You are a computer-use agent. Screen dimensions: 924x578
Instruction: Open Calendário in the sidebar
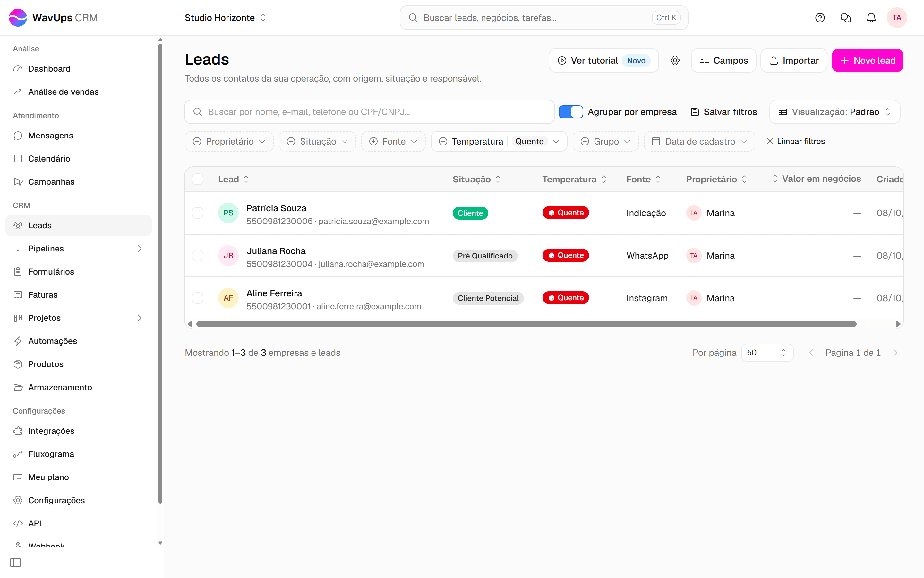[x=78, y=159]
